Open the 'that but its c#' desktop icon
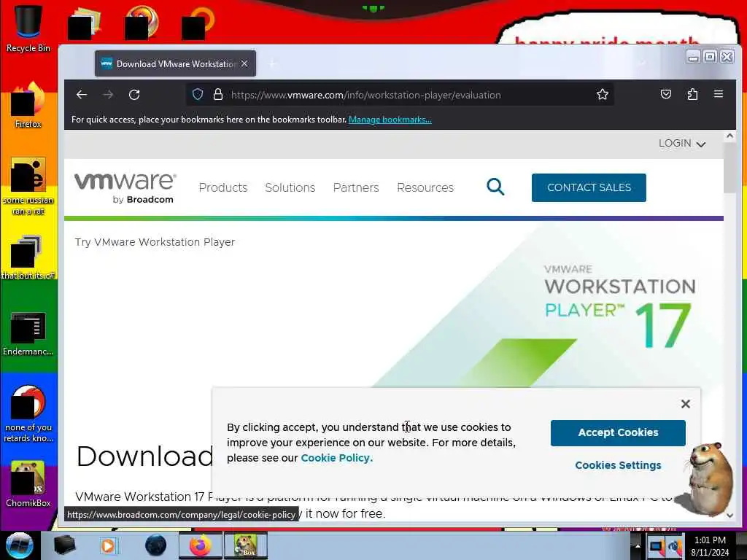747x560 pixels. pos(28,257)
